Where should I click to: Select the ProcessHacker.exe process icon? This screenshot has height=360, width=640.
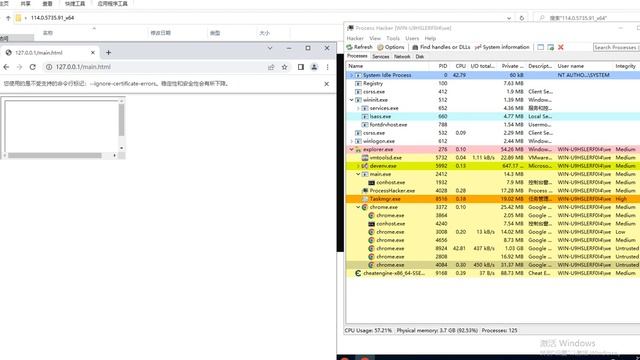click(365, 191)
